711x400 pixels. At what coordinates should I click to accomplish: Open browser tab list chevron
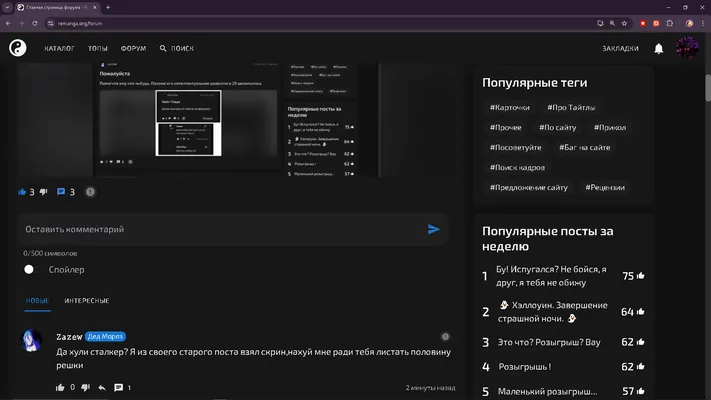7,7
